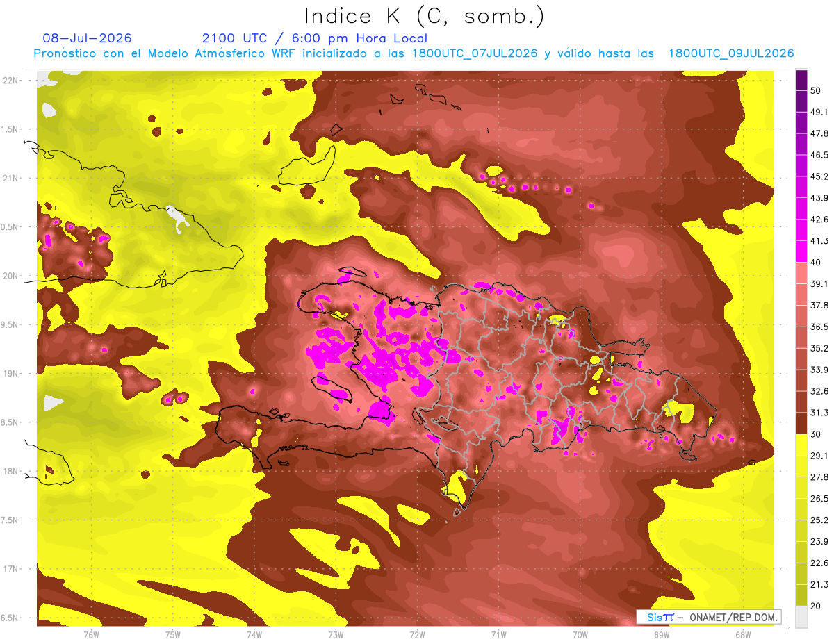Click the colorbar value 39.1
This screenshot has width=834, height=644.
819,283
